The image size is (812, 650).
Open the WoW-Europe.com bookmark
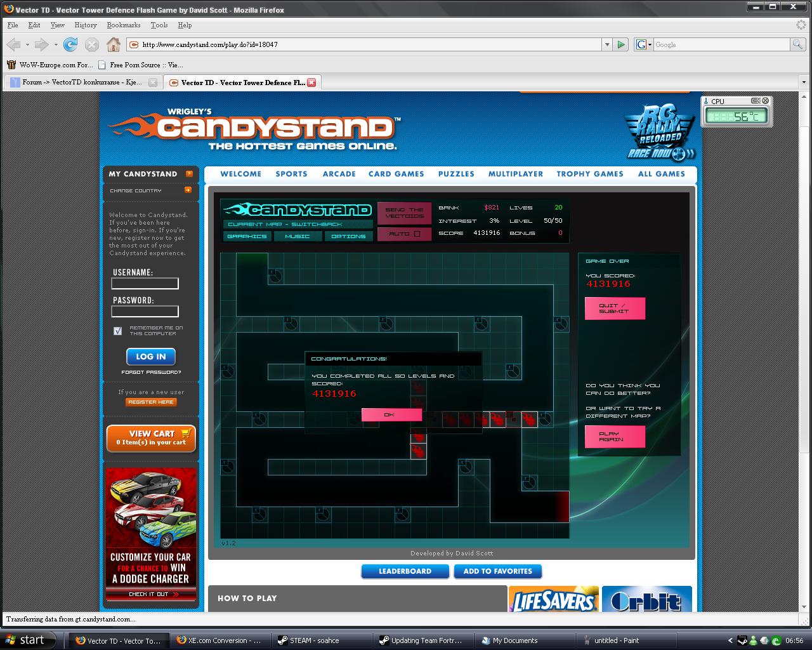pyautogui.click(x=50, y=65)
